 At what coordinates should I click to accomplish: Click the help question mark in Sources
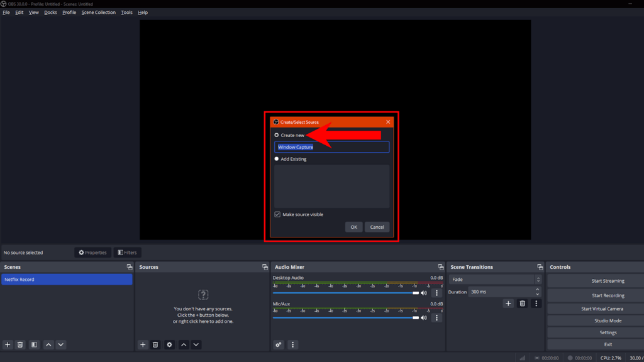(203, 295)
